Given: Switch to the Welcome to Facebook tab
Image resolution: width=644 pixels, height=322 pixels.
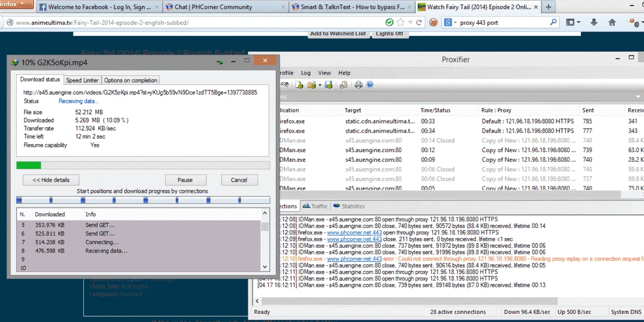Looking at the screenshot, I should [x=99, y=7].
